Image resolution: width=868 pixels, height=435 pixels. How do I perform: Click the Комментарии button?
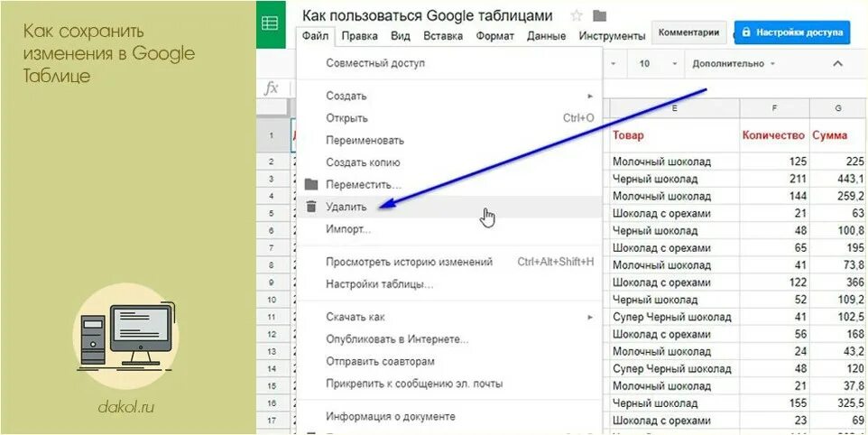tap(688, 32)
